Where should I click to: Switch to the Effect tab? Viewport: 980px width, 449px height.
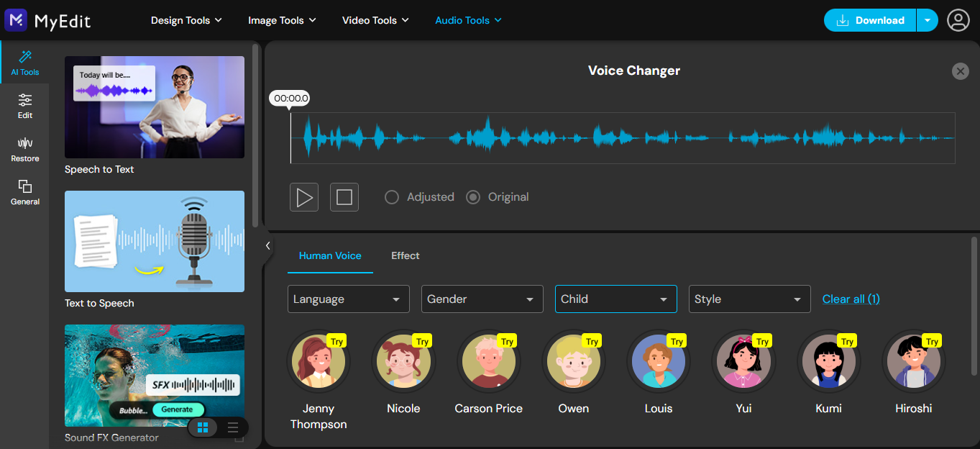405,255
